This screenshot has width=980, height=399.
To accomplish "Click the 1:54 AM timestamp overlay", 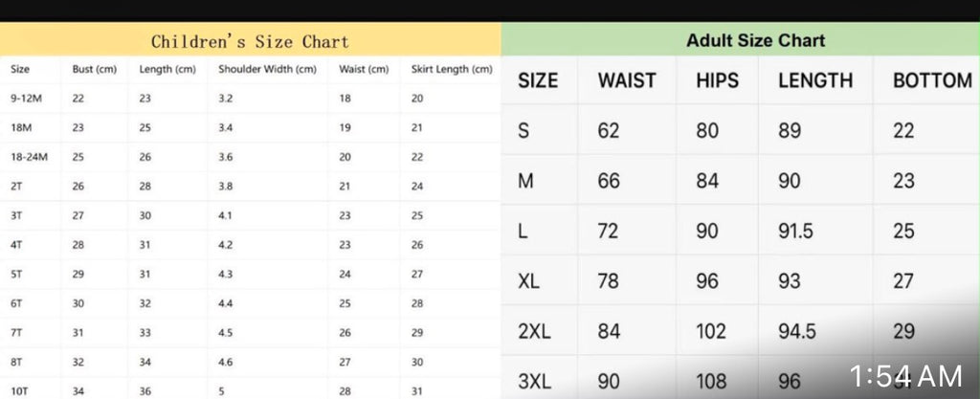I will (x=905, y=377).
